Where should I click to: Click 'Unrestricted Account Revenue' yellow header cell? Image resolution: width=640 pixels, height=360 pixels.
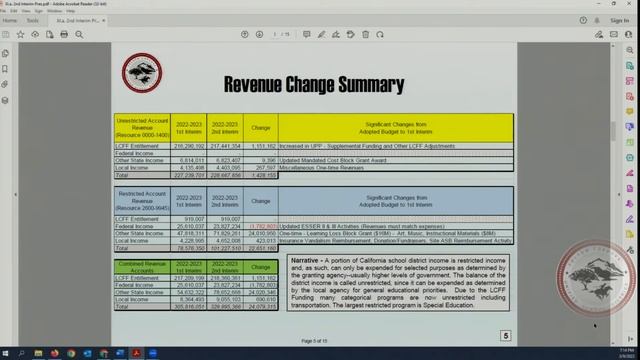(142, 128)
